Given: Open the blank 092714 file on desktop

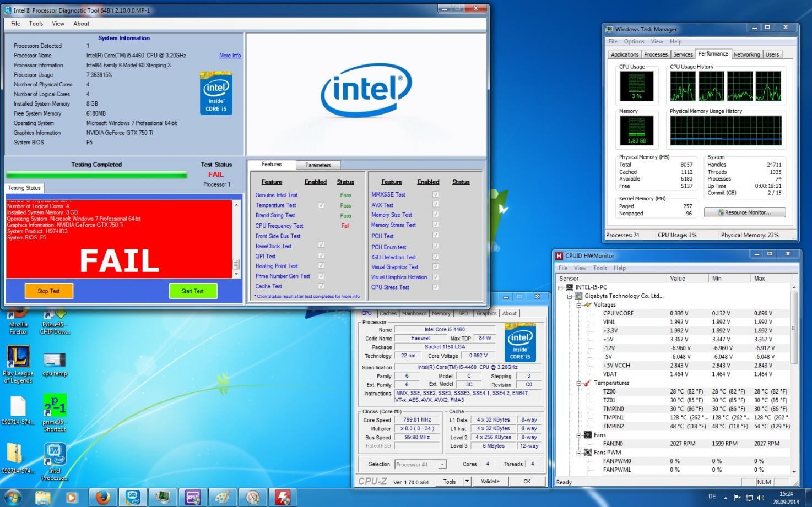Looking at the screenshot, I should click(x=18, y=410).
